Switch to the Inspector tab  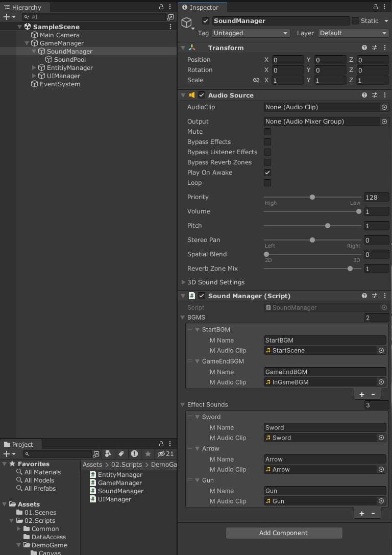coord(203,7)
